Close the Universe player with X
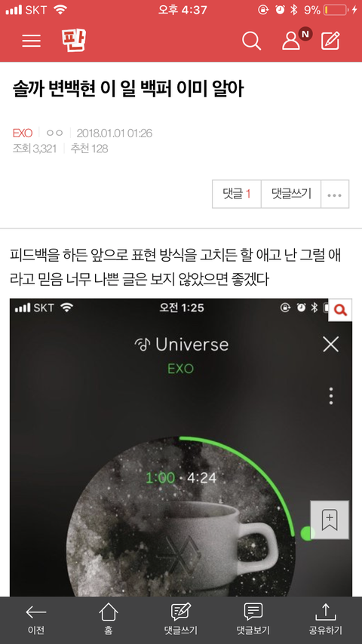 point(330,345)
